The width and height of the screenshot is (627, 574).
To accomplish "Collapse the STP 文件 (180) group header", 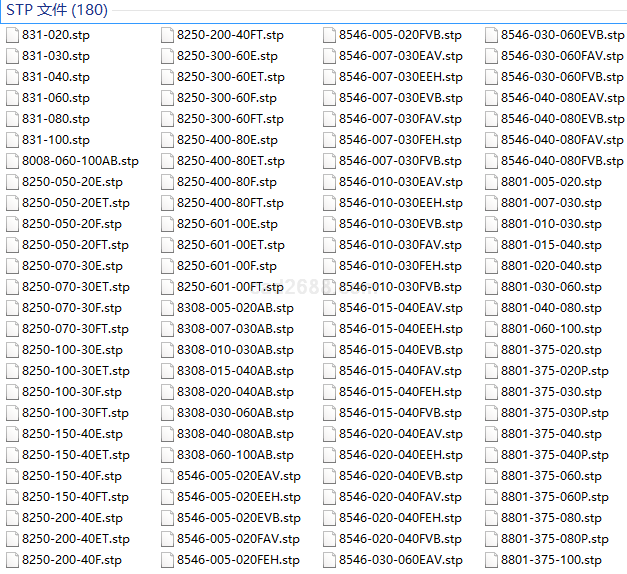I will [x=56, y=10].
